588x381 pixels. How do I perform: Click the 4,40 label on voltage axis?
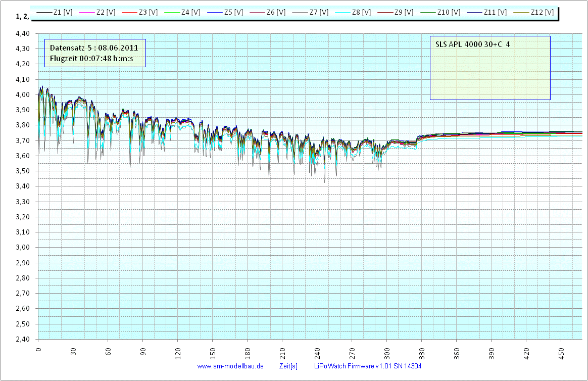click(23, 33)
